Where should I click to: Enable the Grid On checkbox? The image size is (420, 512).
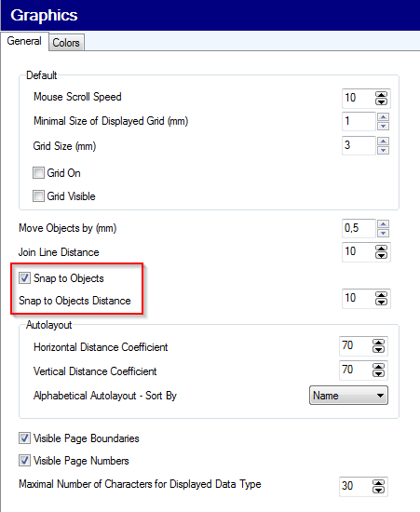click(x=38, y=173)
